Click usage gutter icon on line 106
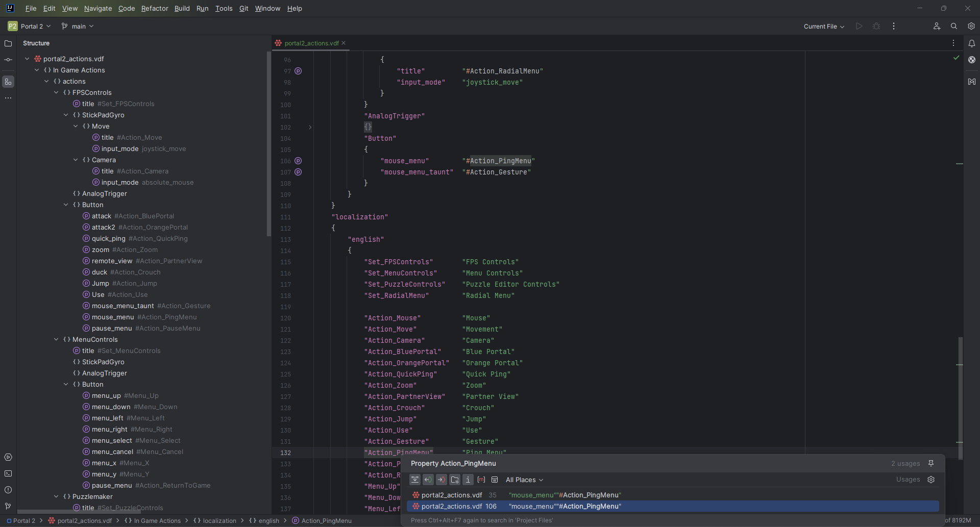This screenshot has width=980, height=527. pos(298,161)
